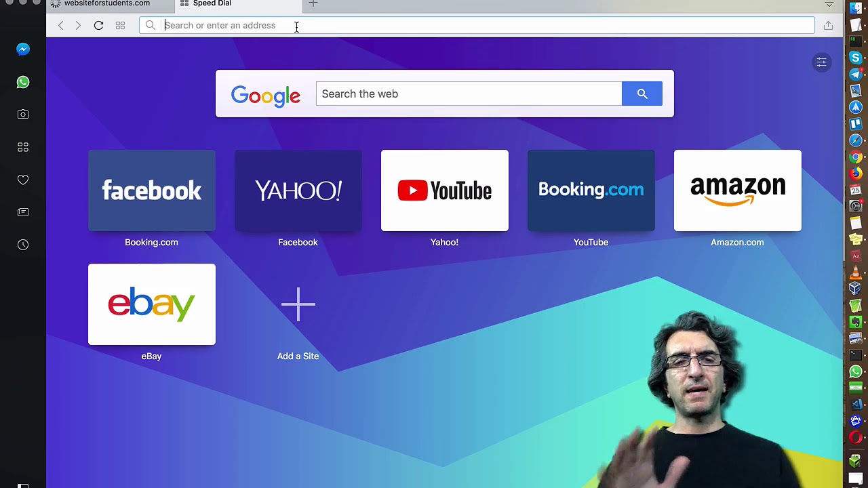The height and width of the screenshot is (488, 868).
Task: Click the Google logo in search box
Action: click(266, 96)
